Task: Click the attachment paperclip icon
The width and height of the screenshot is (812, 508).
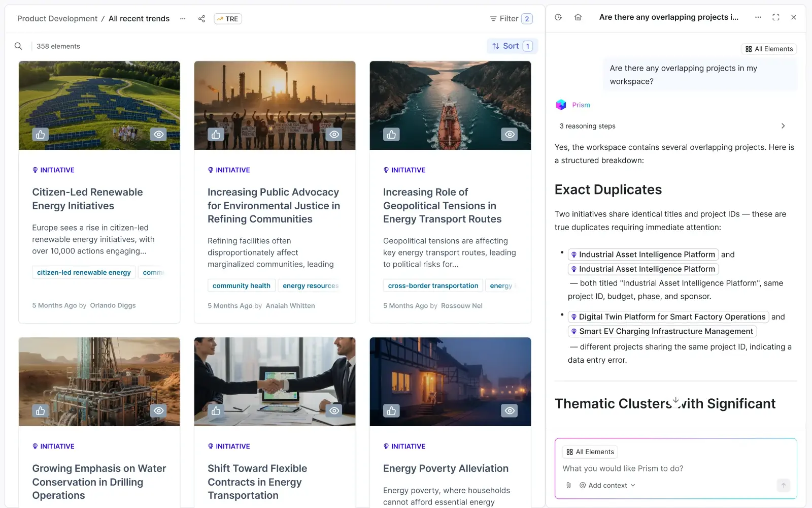Action: click(568, 485)
